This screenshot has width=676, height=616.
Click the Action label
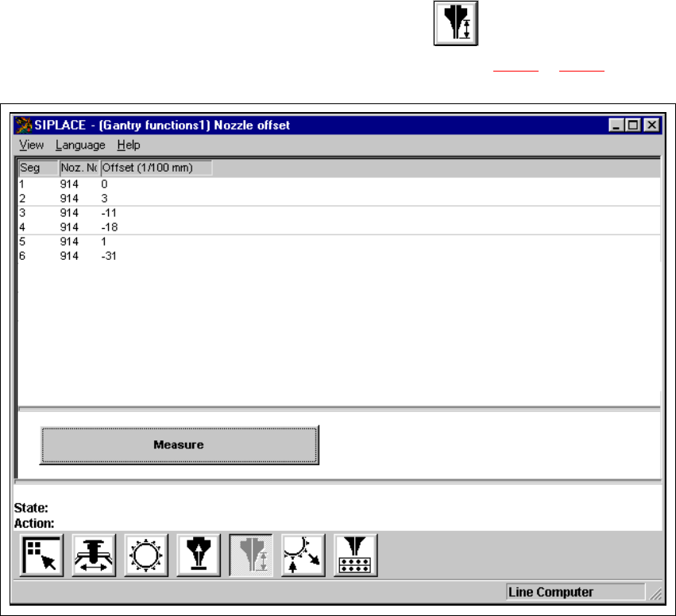coord(34,523)
